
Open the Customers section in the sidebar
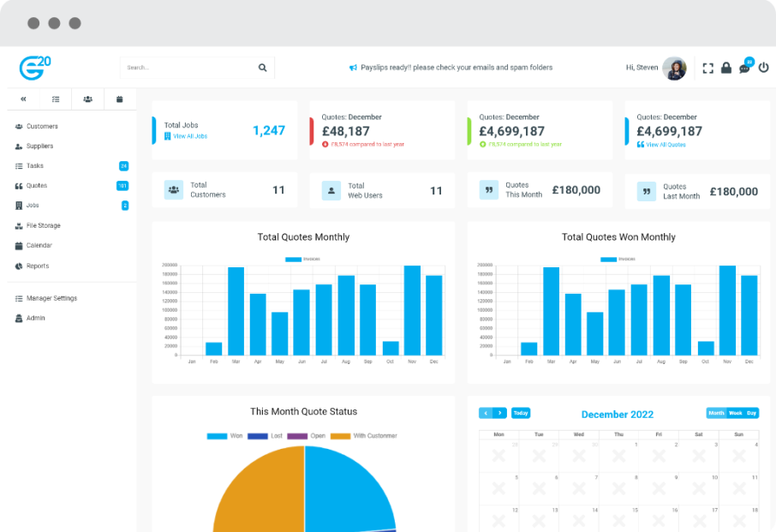(x=41, y=126)
